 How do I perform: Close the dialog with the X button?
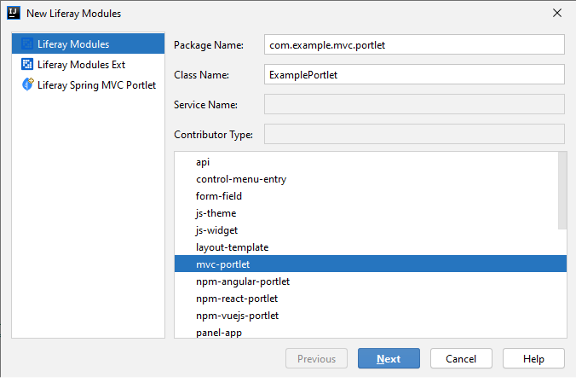(557, 13)
